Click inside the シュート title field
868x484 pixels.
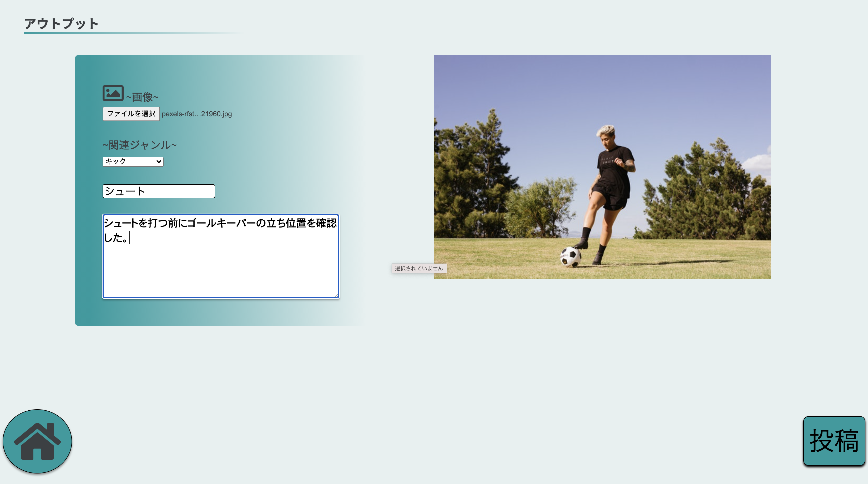158,191
